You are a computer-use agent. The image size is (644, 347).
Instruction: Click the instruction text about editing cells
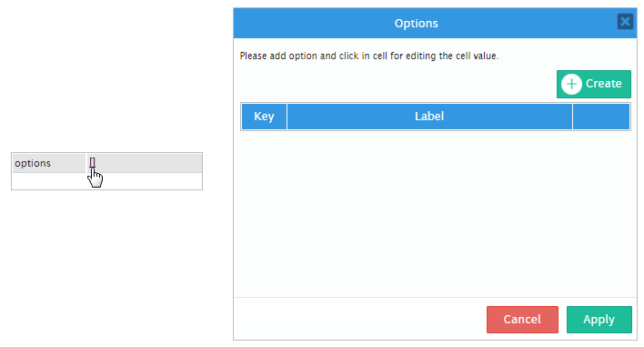pos(368,56)
